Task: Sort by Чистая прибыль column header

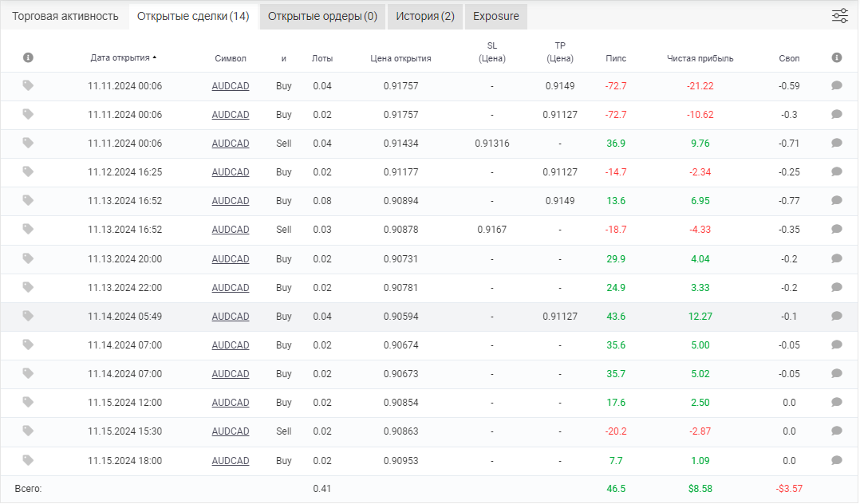Action: click(700, 58)
